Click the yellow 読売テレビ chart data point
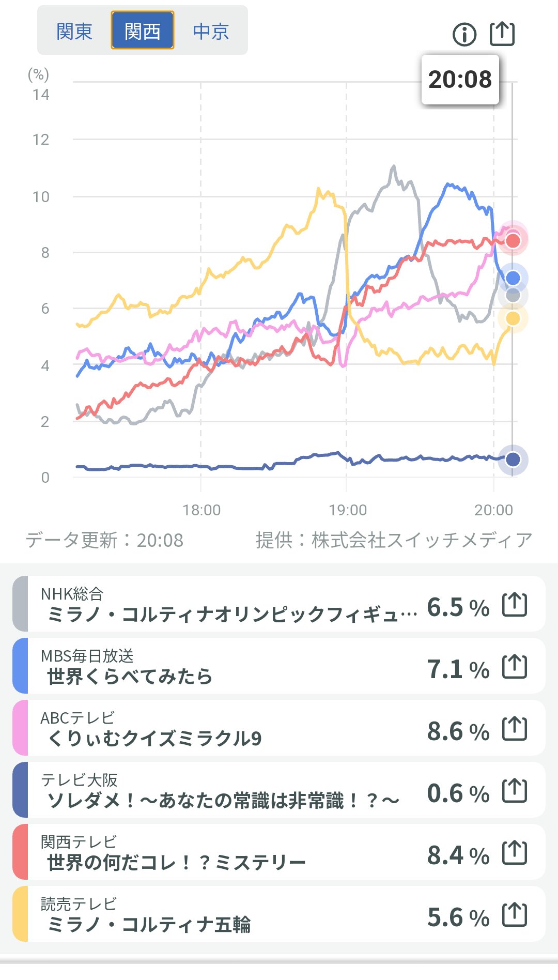 [x=513, y=318]
